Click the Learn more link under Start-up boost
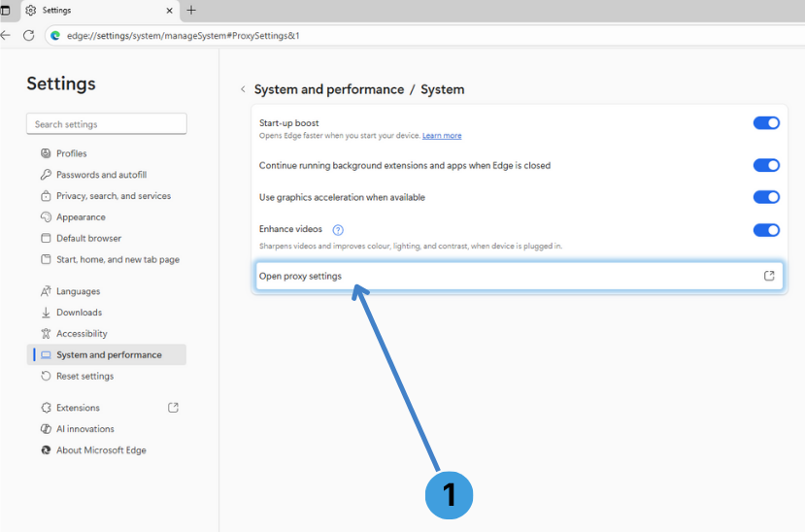This screenshot has width=805, height=532. tap(442, 136)
